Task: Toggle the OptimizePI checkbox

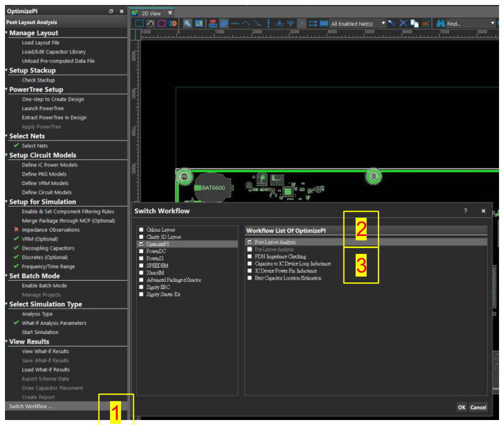Action: 141,244
